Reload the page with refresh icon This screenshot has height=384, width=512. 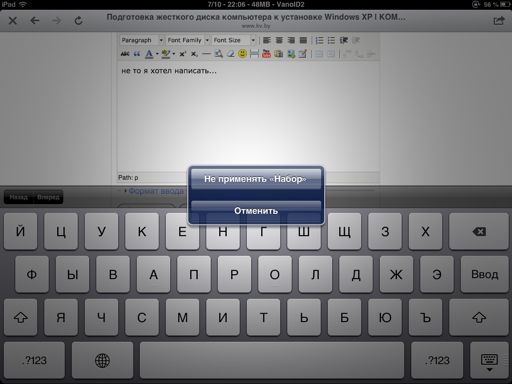[79, 21]
